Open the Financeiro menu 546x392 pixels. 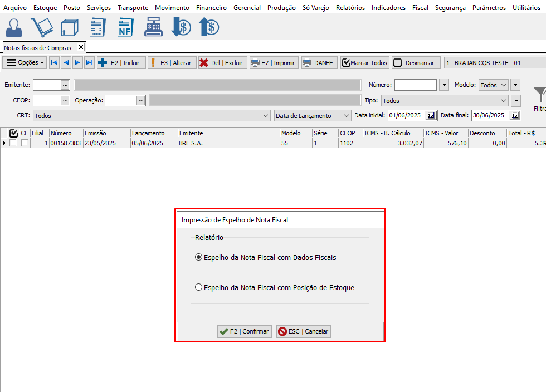click(211, 7)
